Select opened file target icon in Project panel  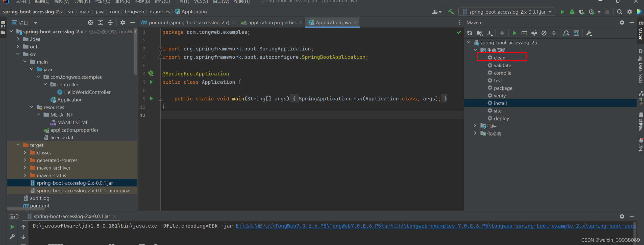tap(90, 22)
